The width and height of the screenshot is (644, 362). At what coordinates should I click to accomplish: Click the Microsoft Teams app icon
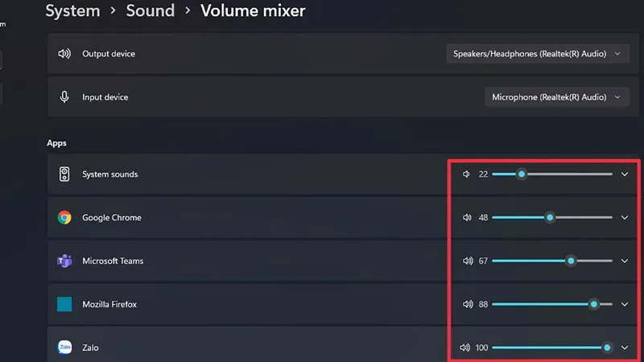[x=64, y=261]
